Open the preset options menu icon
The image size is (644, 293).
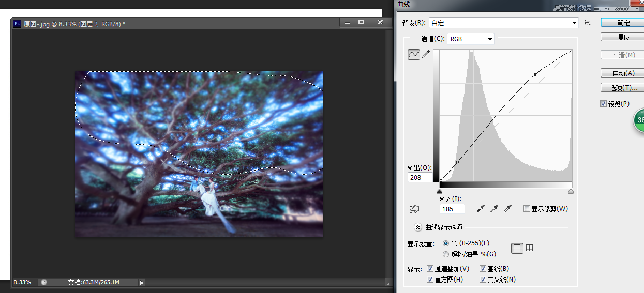[587, 23]
